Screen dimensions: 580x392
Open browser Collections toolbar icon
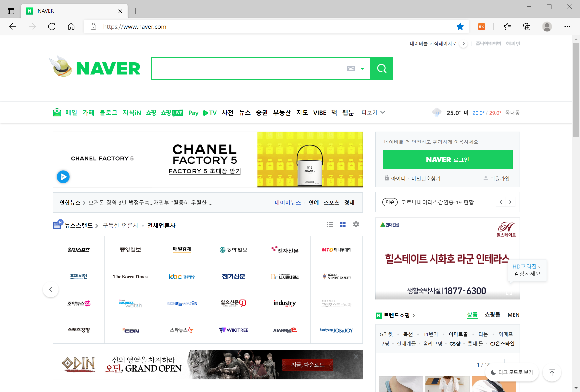coord(527,27)
